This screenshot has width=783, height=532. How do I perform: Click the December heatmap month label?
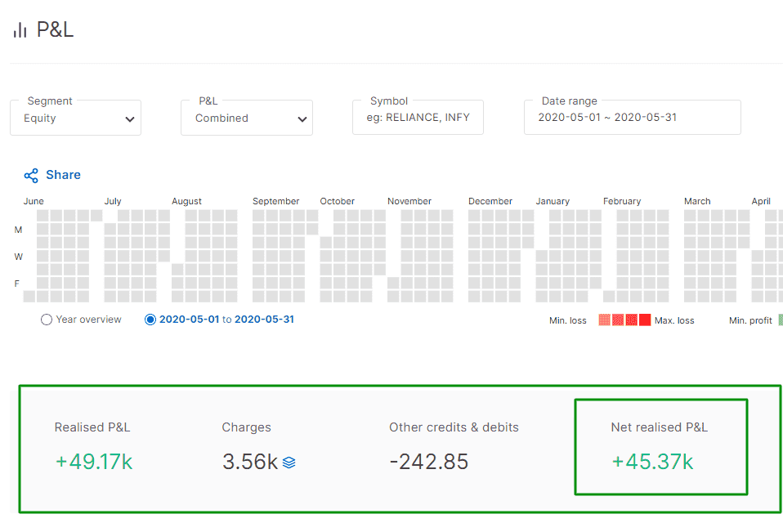pos(490,201)
